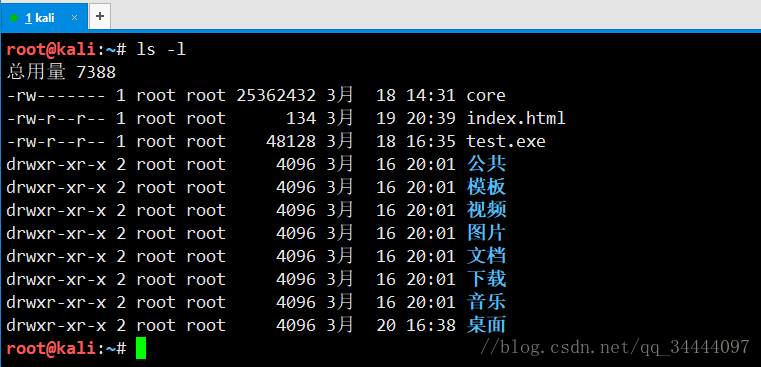Click the file size 48128
761x367 pixels.
click(x=291, y=141)
